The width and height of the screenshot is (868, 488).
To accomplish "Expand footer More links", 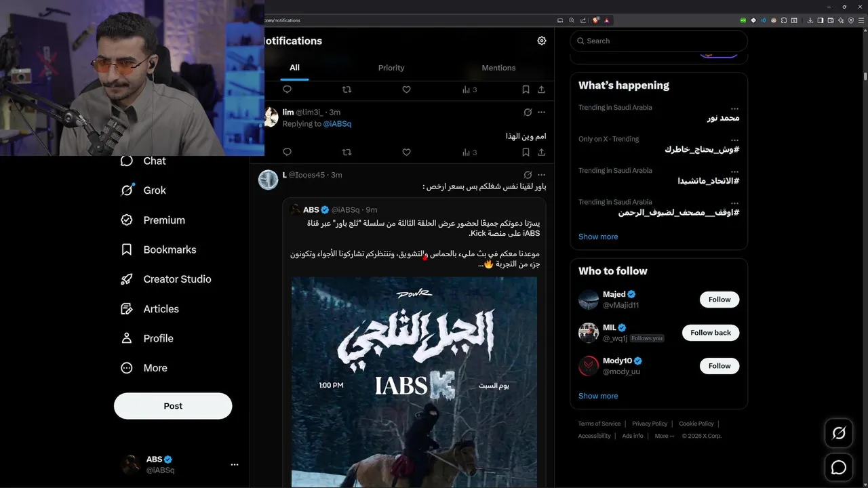I will [665, 436].
